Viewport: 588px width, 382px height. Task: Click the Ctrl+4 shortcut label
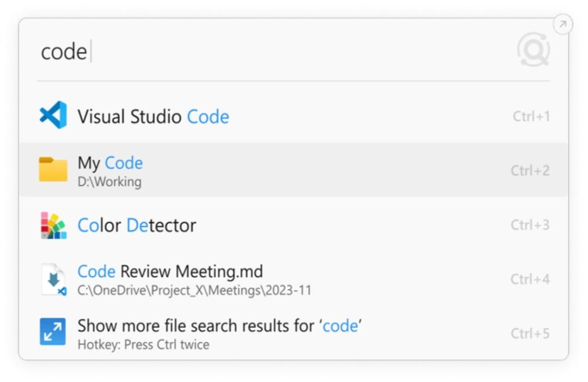point(530,279)
